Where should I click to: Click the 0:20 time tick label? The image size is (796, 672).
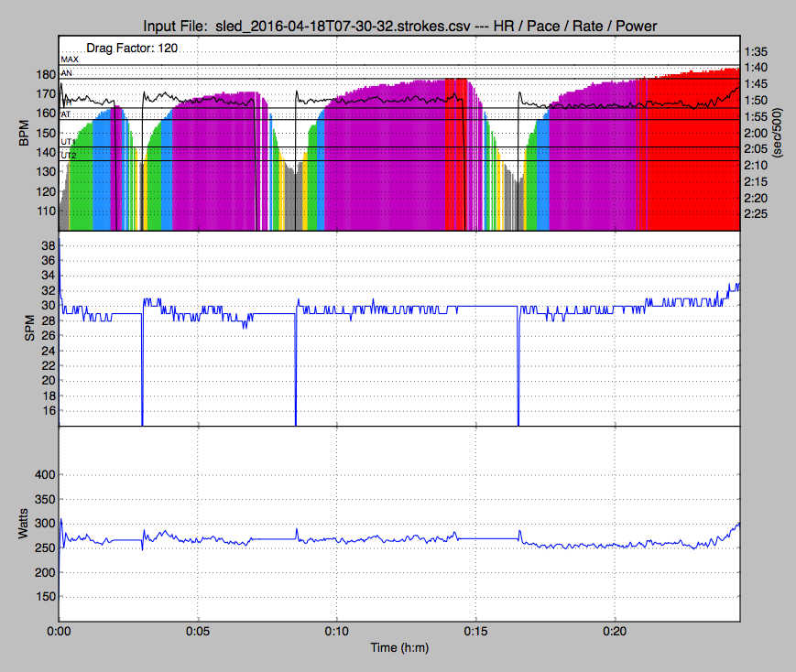pyautogui.click(x=616, y=632)
